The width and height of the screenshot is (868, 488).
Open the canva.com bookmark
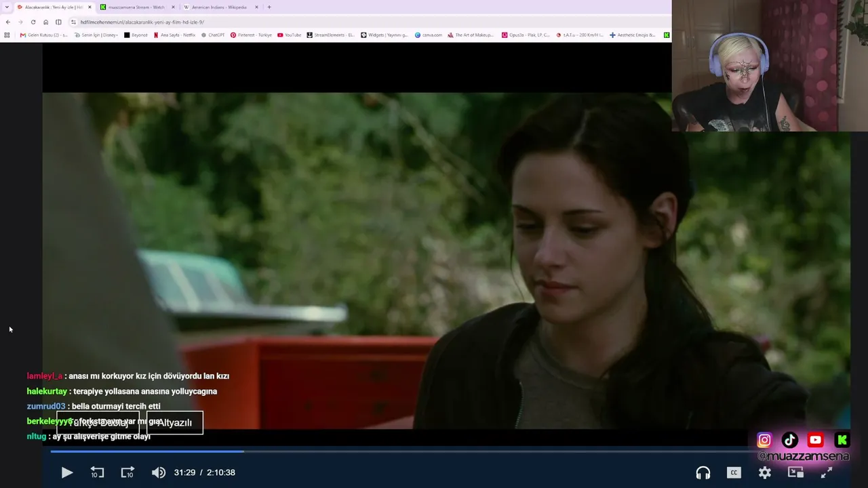click(x=428, y=35)
